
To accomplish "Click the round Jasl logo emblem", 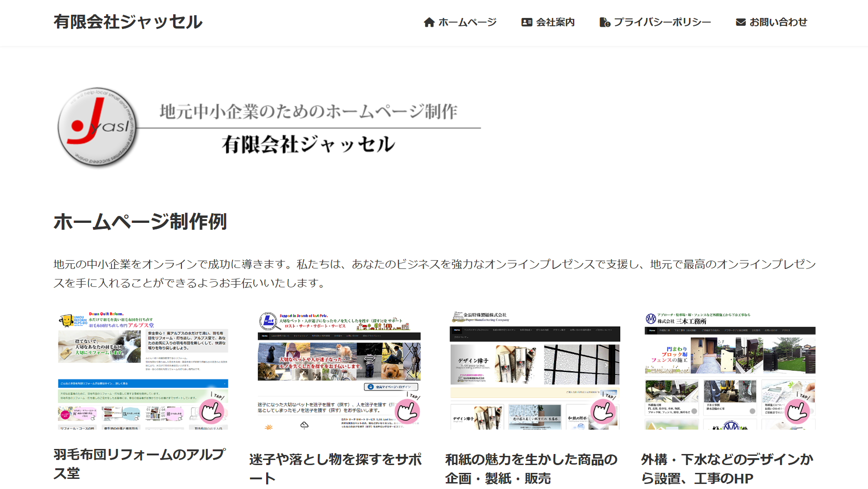I will [98, 127].
